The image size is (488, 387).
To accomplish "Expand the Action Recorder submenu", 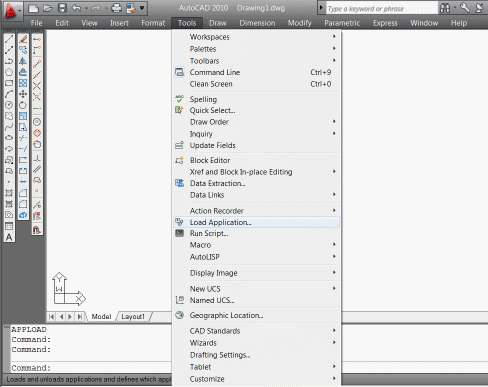I will coord(256,211).
